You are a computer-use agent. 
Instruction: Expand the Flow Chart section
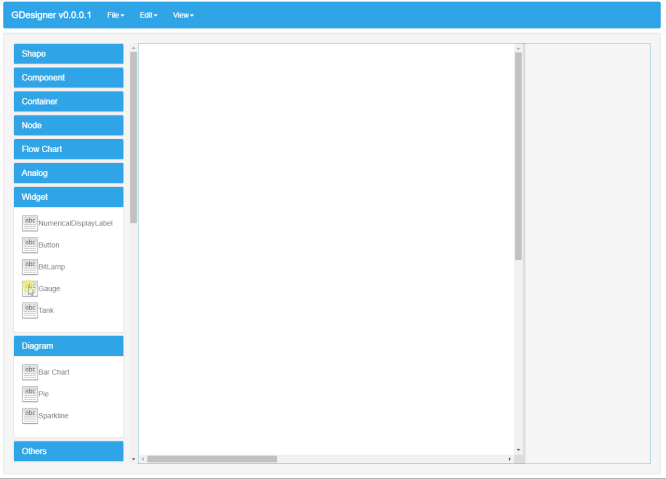(x=68, y=149)
